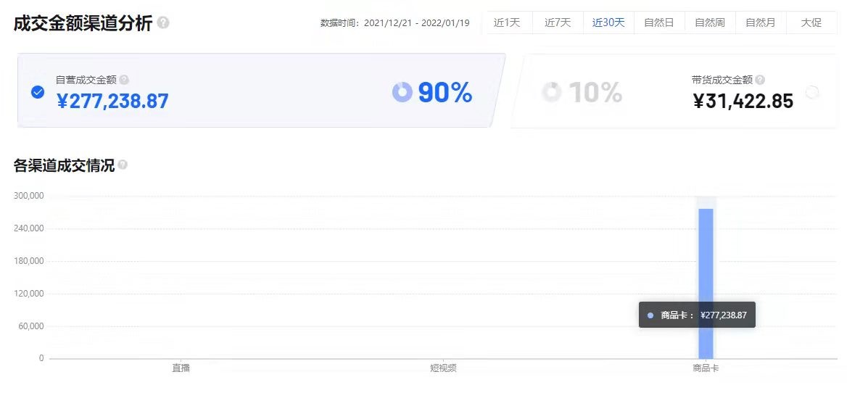
Task: Click the ¥277,238.87 self-operated amount
Action: click(113, 102)
